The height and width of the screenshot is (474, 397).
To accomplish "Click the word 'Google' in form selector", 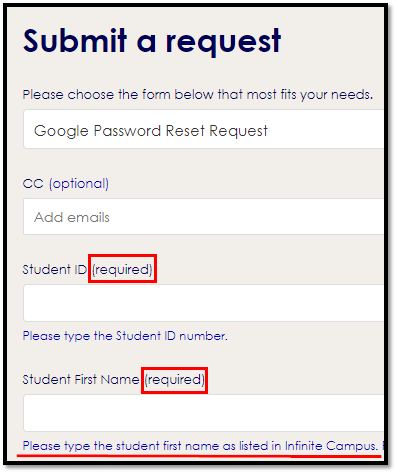I will 61,131.
